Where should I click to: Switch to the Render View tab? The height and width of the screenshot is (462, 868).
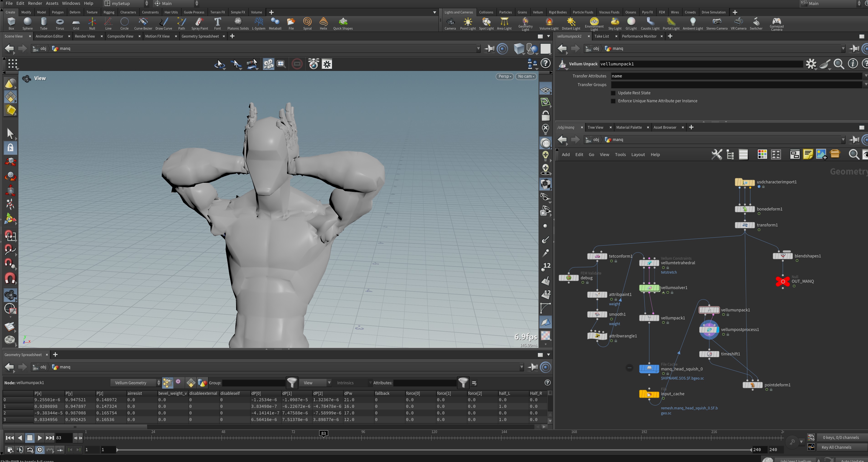[84, 36]
